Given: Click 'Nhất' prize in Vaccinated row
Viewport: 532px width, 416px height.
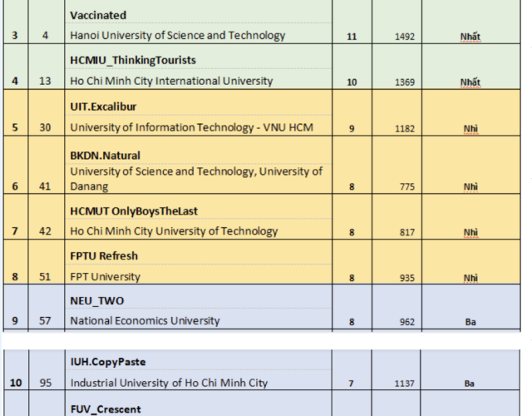Looking at the screenshot, I should [470, 37].
